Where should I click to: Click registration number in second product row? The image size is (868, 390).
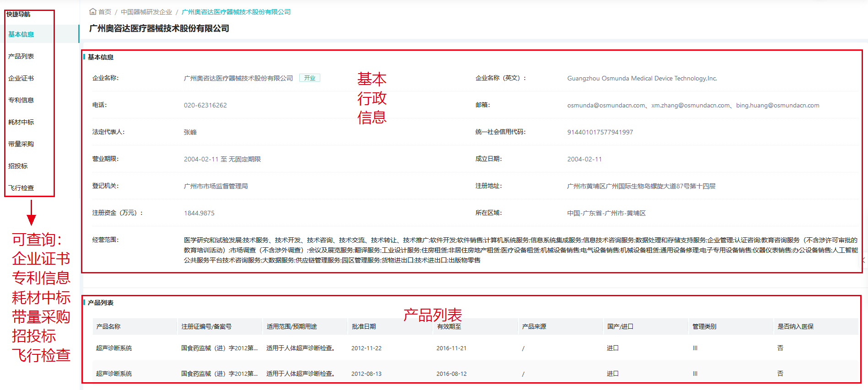pos(219,374)
